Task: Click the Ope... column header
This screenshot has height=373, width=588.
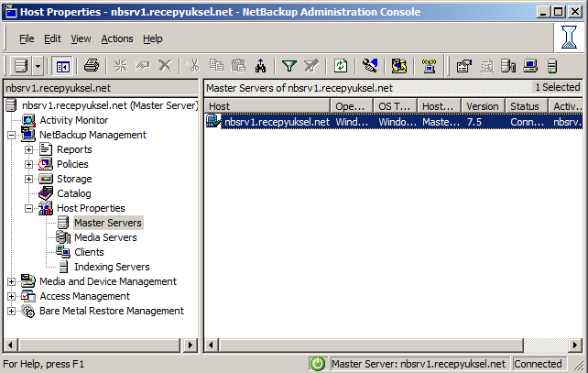Action: coord(352,106)
